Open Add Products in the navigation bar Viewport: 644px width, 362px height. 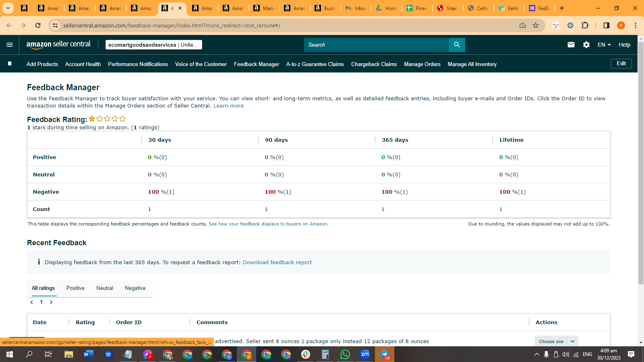pos(42,64)
